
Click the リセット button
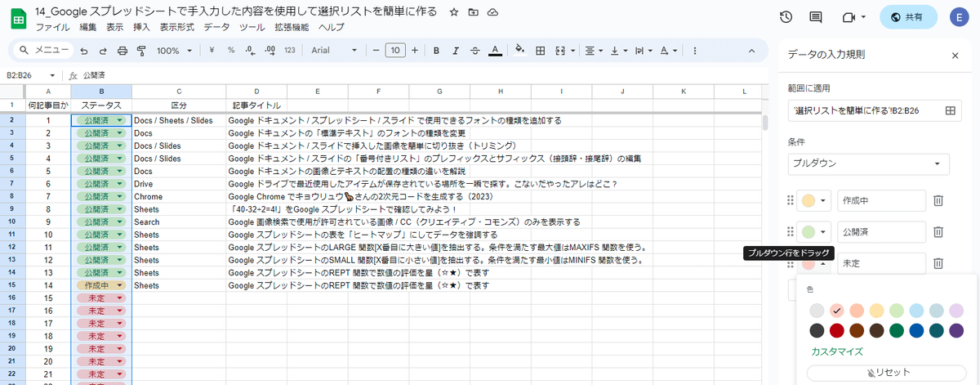point(887,373)
